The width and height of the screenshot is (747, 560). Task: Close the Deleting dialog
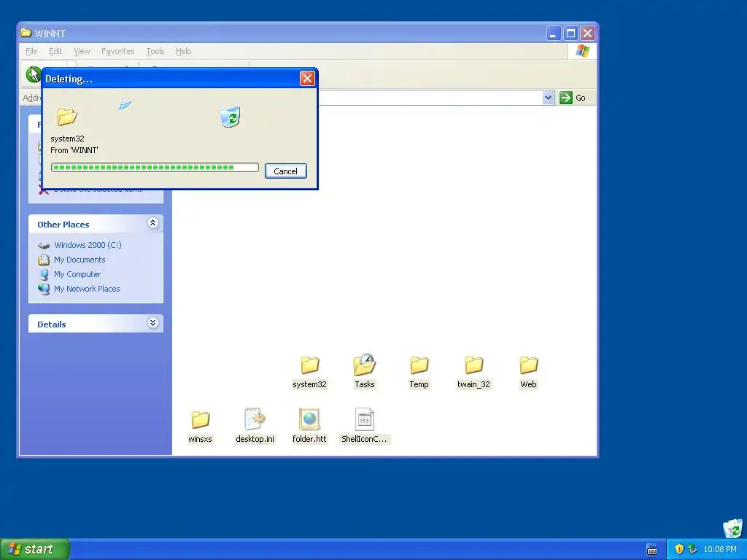tap(307, 79)
